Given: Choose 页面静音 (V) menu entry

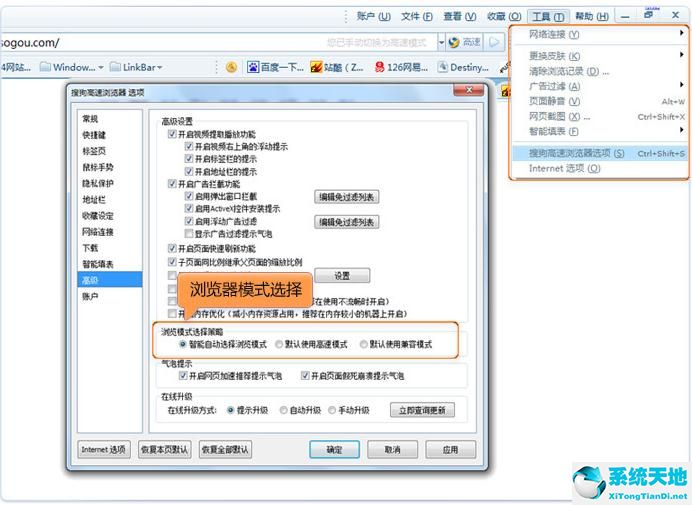Looking at the screenshot, I should pyautogui.click(x=598, y=101).
